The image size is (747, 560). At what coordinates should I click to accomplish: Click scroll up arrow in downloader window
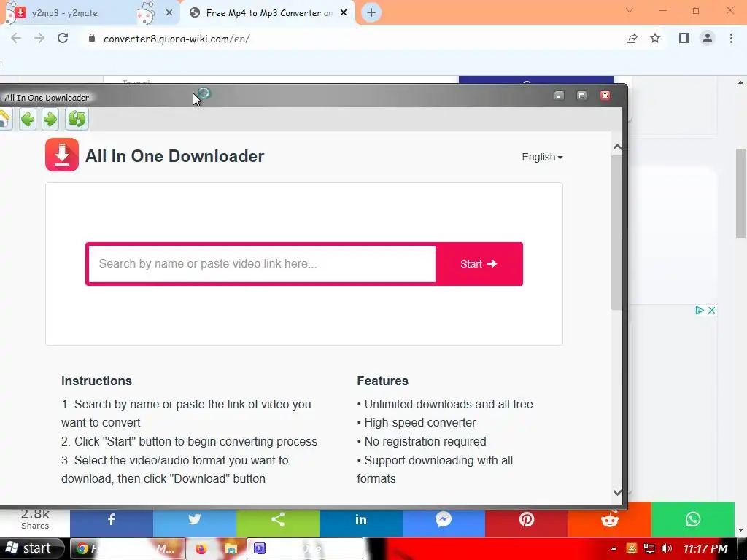point(617,147)
